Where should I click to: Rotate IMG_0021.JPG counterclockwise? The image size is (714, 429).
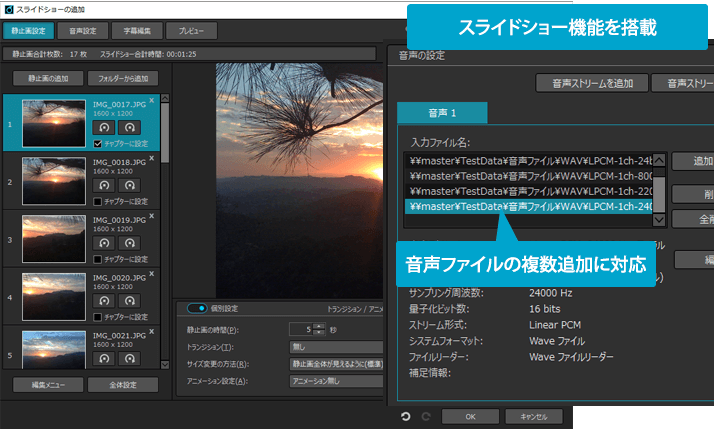[104, 358]
